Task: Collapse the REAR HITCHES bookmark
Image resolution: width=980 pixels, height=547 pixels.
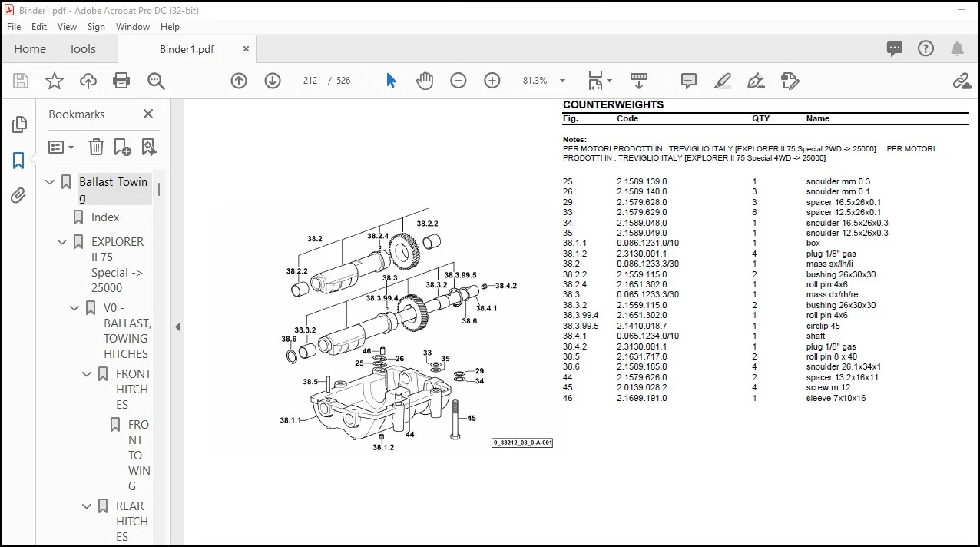Action: [x=87, y=506]
